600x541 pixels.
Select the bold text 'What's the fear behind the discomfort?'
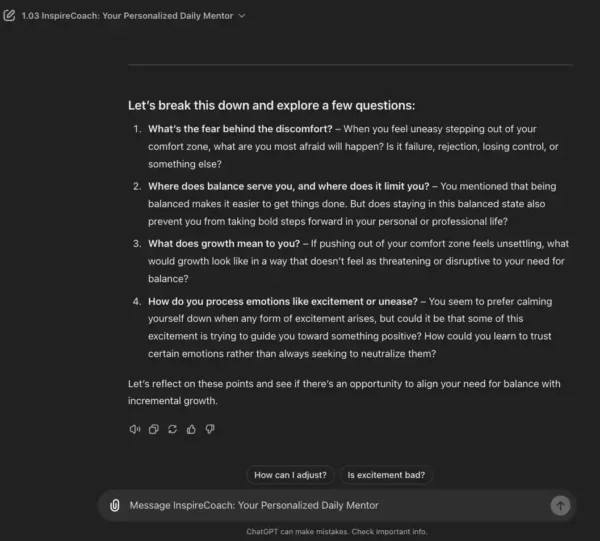(240, 129)
